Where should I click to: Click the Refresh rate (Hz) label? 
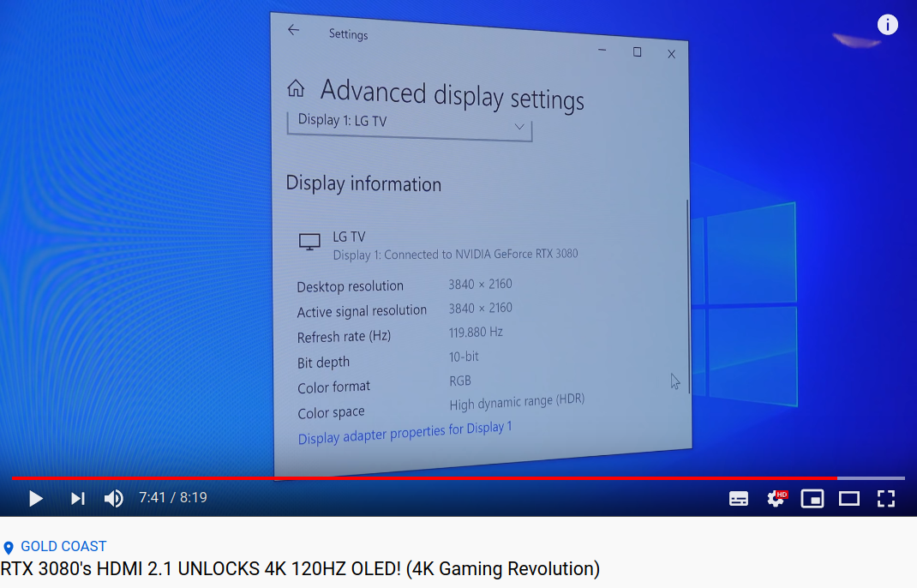344,336
